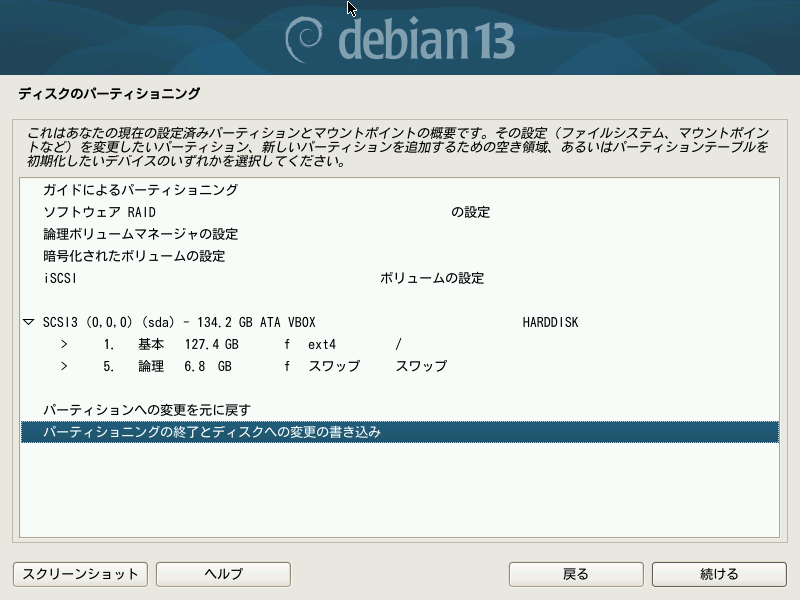Select ガイドによるパーティショニング option
The width and height of the screenshot is (800, 600).
[140, 190]
